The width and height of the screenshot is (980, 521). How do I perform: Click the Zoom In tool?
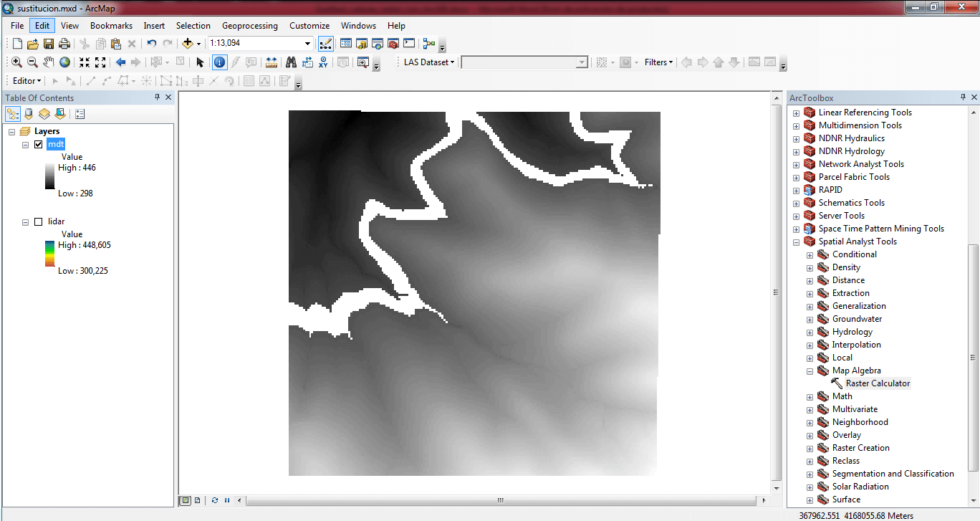pyautogui.click(x=16, y=62)
